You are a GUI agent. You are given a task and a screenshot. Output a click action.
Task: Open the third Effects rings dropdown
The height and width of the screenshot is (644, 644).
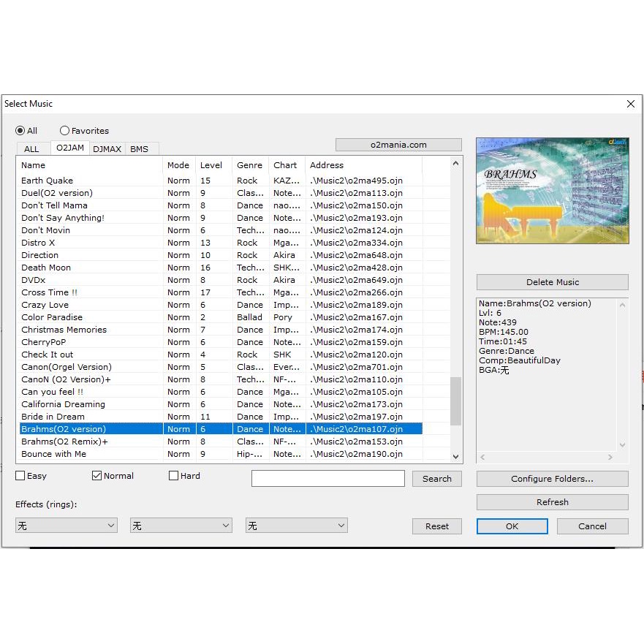(296, 526)
